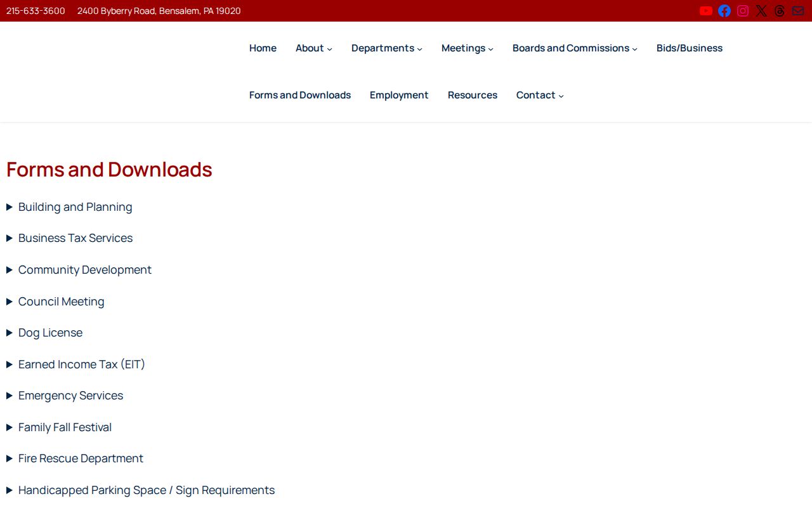812x508 pixels.
Task: Expand the Council Meeting section
Action: [x=56, y=302]
